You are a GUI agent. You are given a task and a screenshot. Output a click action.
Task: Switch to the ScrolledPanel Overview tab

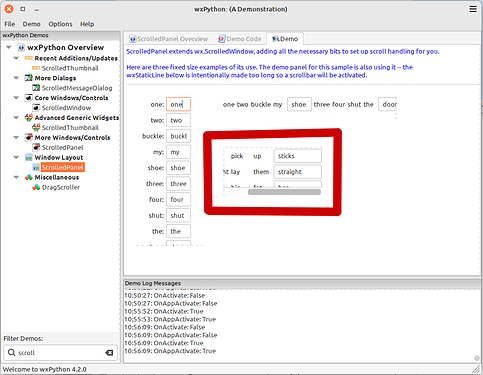169,39
